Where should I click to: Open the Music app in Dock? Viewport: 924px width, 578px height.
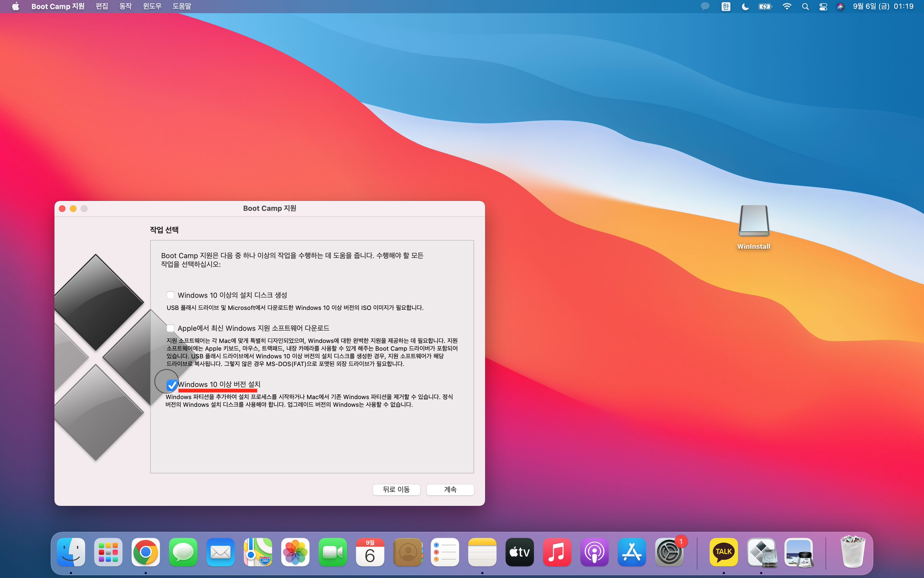point(557,552)
